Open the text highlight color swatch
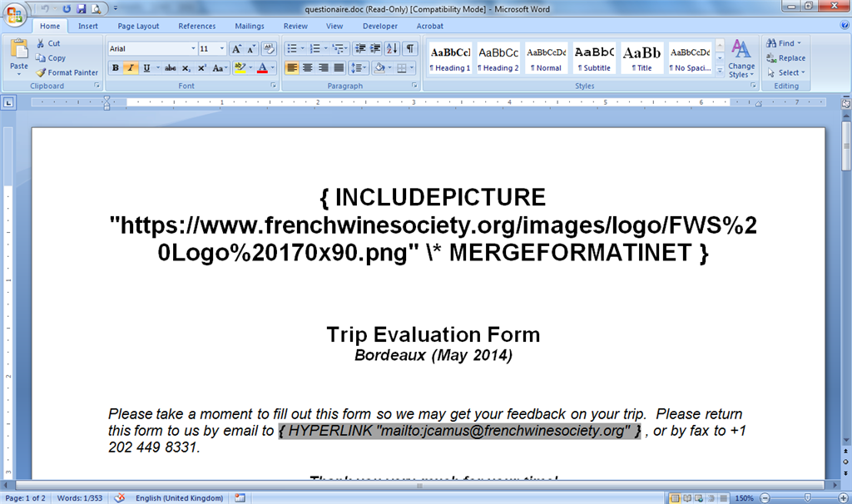 tap(240, 68)
